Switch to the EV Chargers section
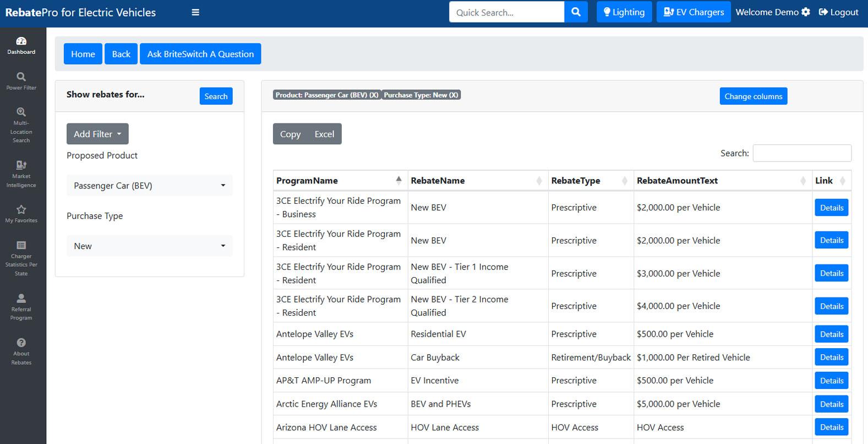 (x=693, y=12)
